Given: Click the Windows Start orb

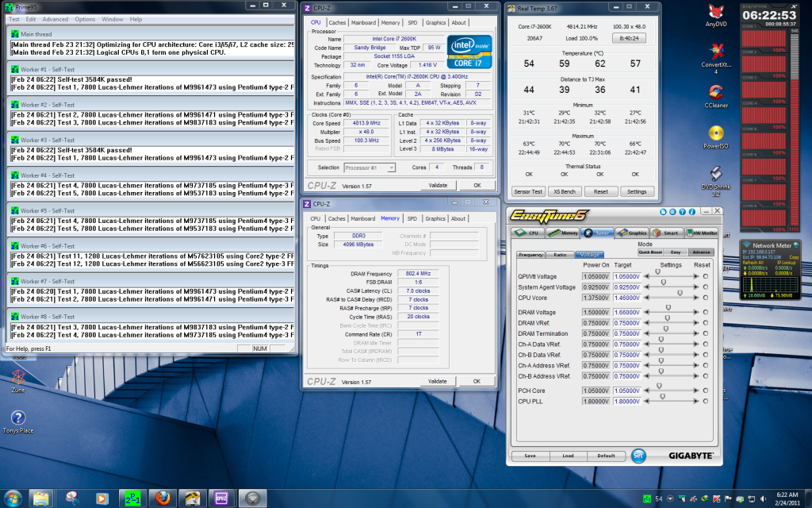Looking at the screenshot, I should coord(13,498).
